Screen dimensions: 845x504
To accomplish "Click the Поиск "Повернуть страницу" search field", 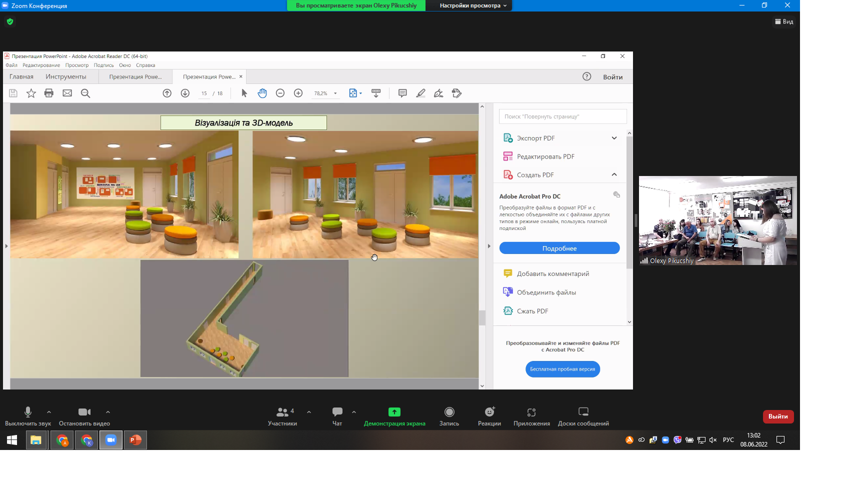I will (562, 116).
